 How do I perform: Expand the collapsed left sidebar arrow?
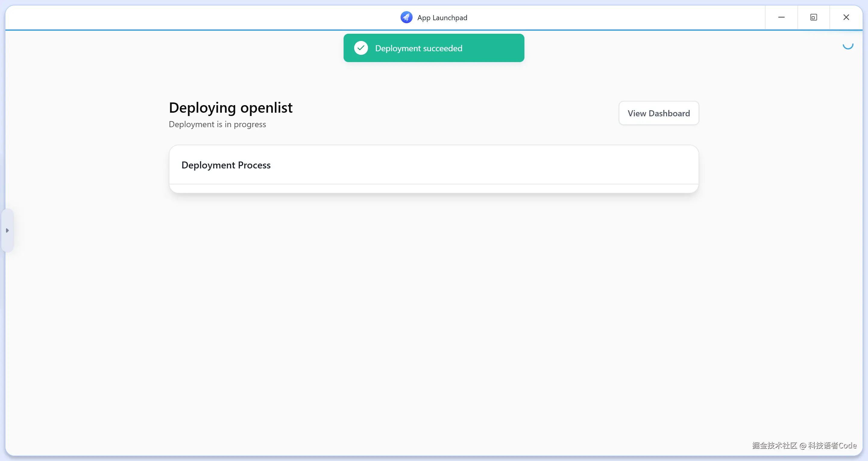[x=7, y=230]
